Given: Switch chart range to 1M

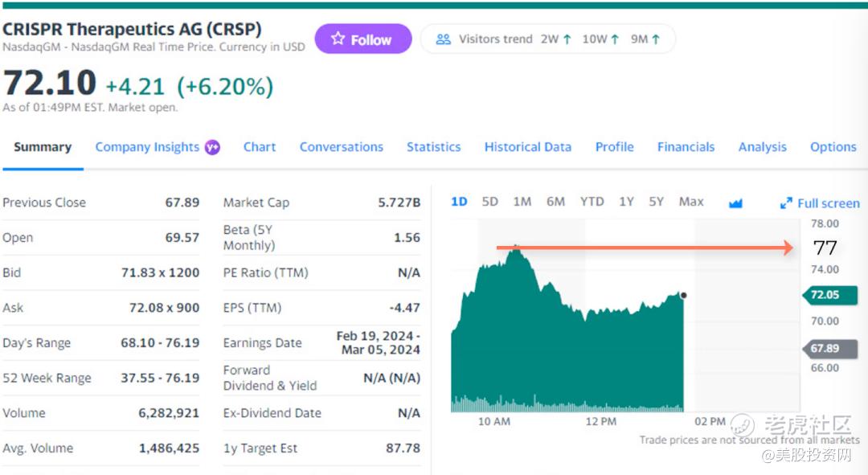Looking at the screenshot, I should (522, 202).
